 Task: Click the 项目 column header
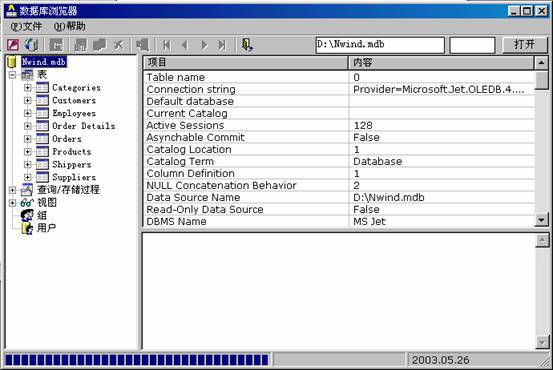(246, 63)
